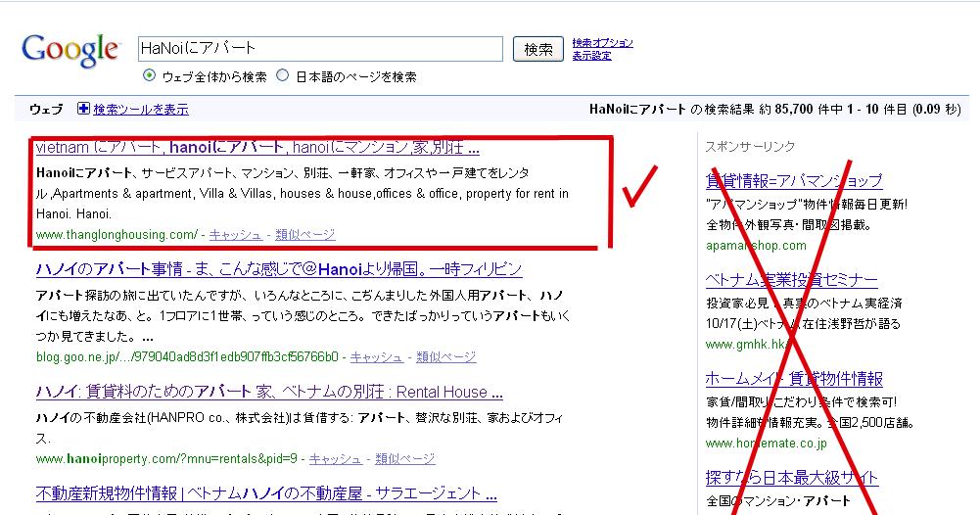Image resolution: width=980 pixels, height=515 pixels.
Task: Open 不動産新規物件情報 サラエージェント result title
Action: tap(266, 493)
